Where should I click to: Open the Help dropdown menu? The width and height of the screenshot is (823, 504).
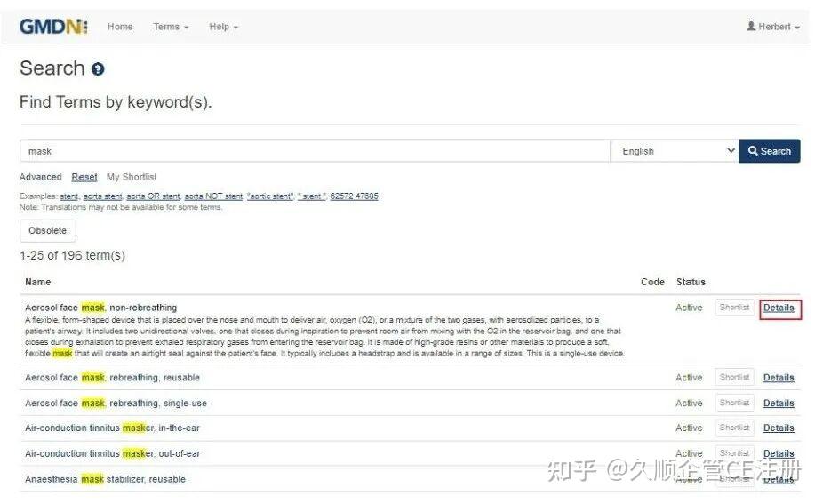pyautogui.click(x=223, y=27)
